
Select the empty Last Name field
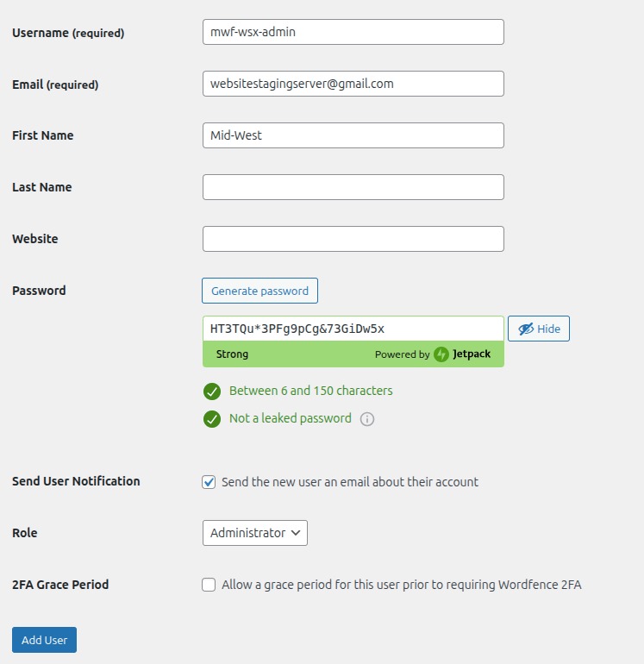[x=353, y=187]
